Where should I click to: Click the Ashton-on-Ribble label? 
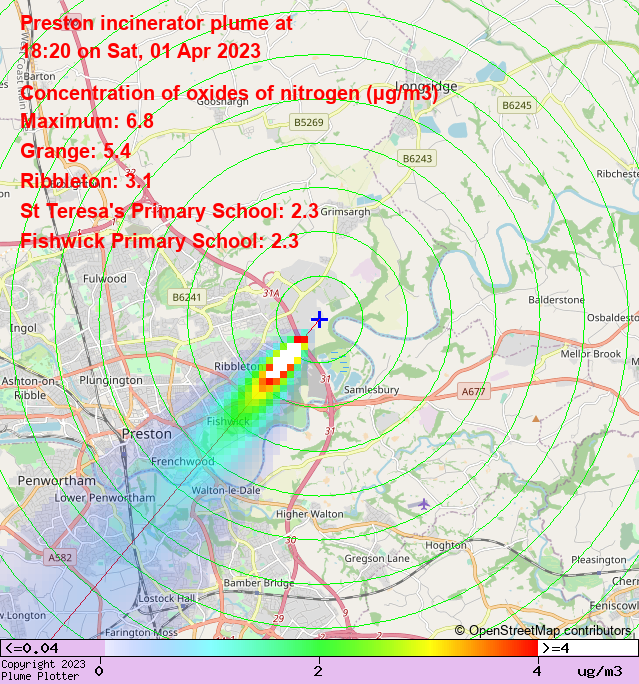click(x=30, y=388)
